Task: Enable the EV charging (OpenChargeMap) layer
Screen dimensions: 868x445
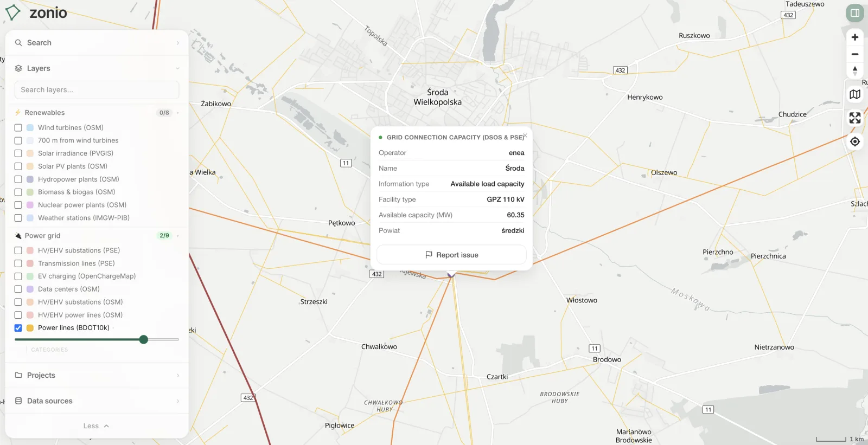Action: pyautogui.click(x=18, y=276)
